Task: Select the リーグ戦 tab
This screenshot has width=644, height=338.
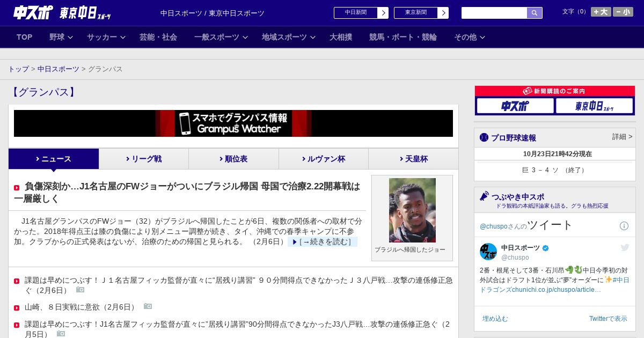Action: point(144,159)
